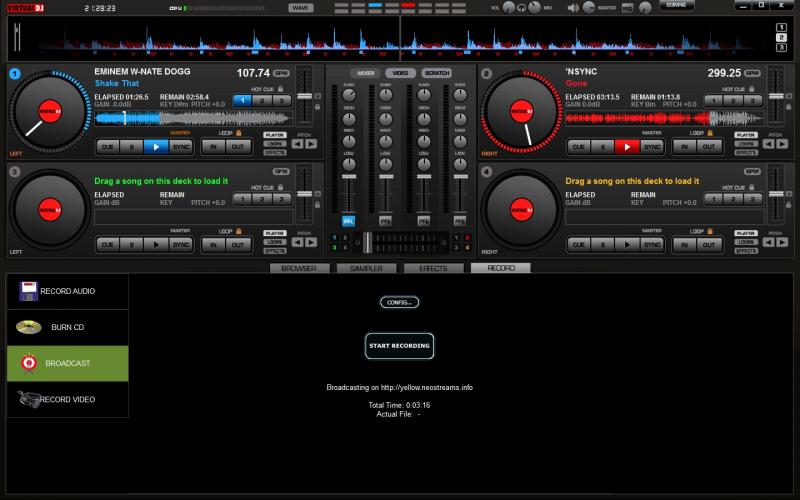Select deck number 4 circle badge

click(486, 172)
